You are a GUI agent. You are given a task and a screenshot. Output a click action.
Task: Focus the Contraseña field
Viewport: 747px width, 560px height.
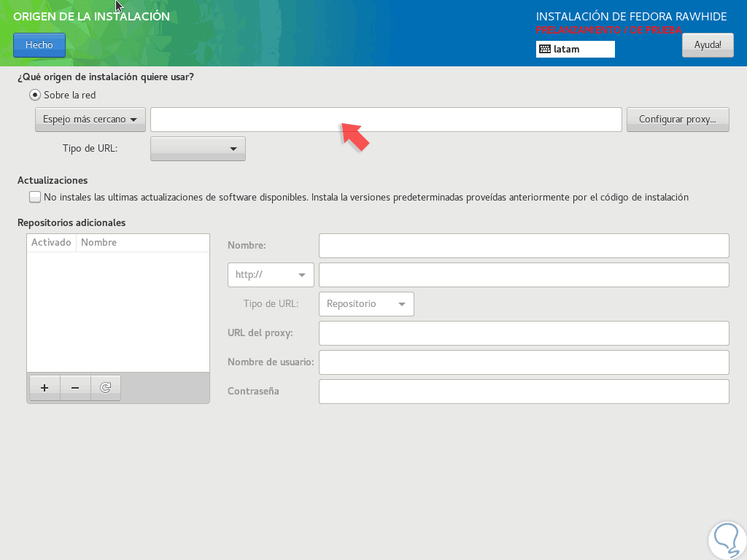[x=524, y=392]
